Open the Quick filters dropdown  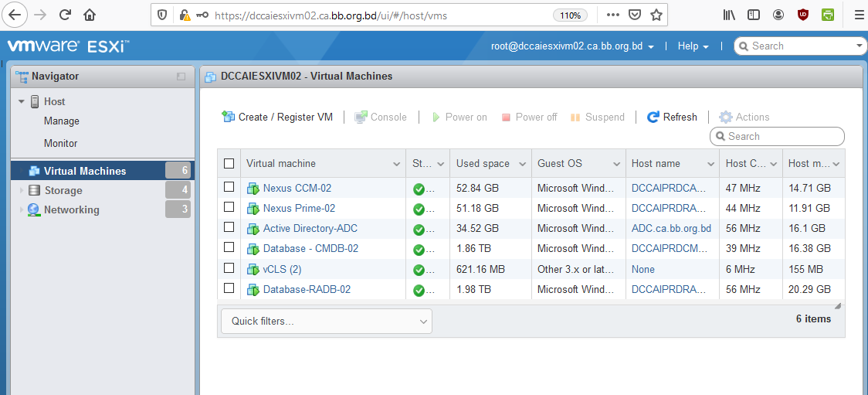point(326,322)
